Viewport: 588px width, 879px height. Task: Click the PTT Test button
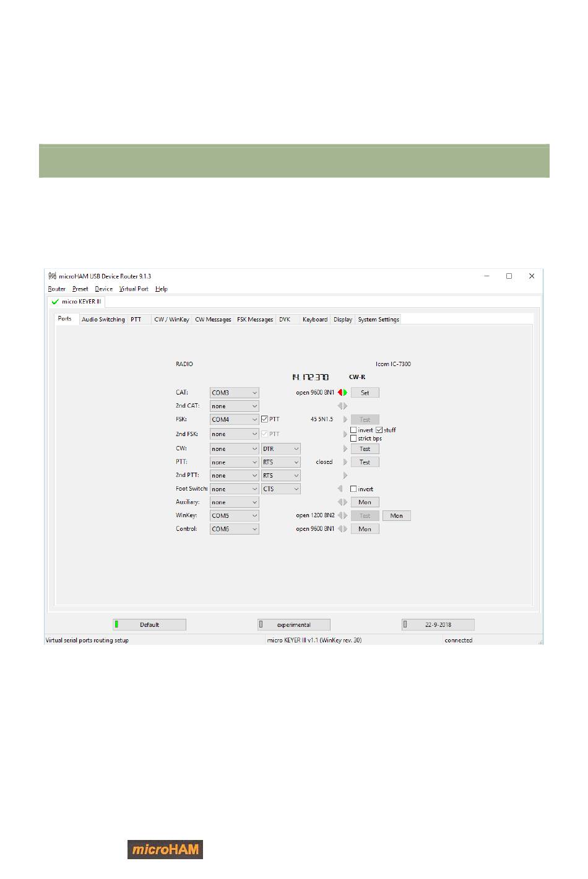tap(365, 462)
